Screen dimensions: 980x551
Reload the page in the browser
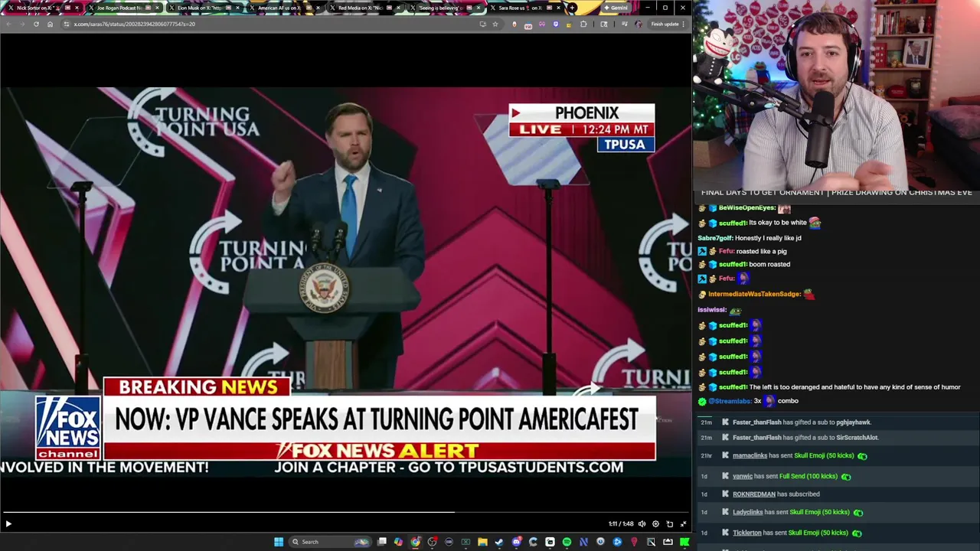click(x=36, y=24)
